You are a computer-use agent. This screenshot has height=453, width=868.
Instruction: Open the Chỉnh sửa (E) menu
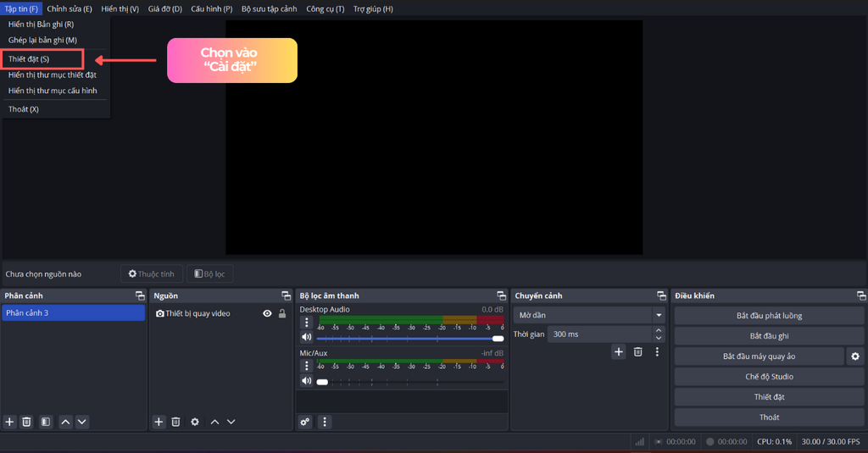(70, 8)
